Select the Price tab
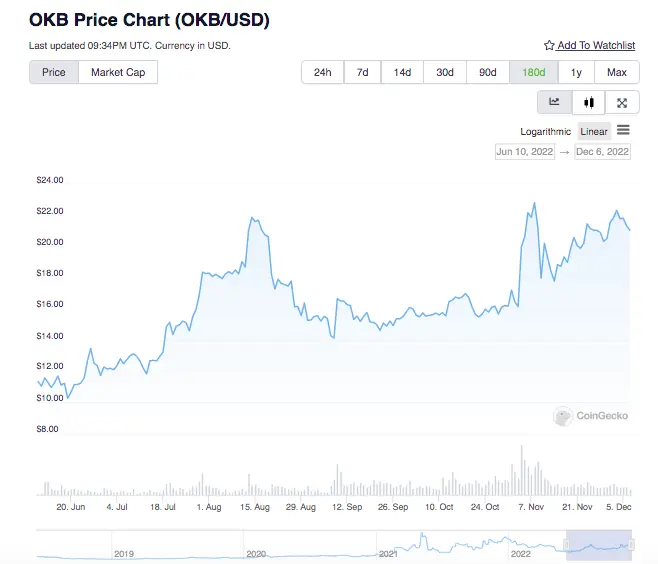Image resolution: width=658 pixels, height=564 pixels. [x=54, y=72]
